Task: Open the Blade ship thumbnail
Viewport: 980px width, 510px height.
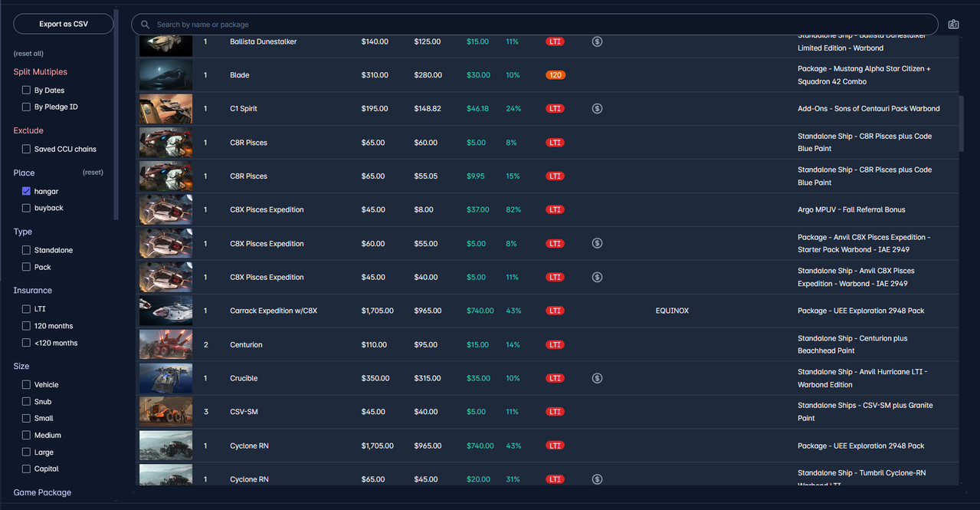Action: point(166,75)
